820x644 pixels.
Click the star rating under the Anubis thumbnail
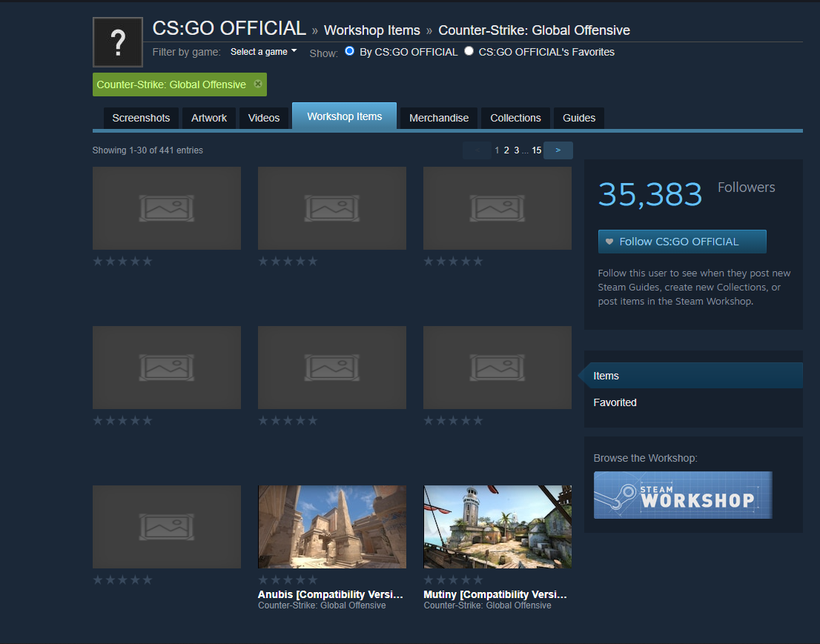point(288,580)
